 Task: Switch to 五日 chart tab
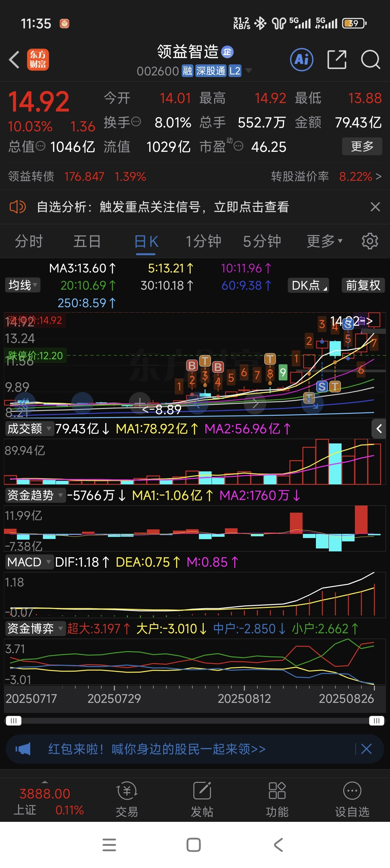(87, 241)
